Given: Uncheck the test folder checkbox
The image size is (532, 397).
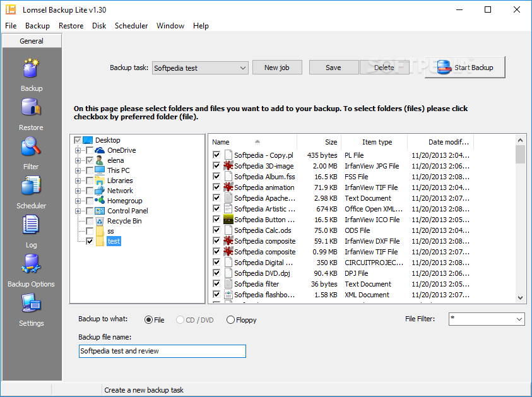Looking at the screenshot, I should 90,241.
